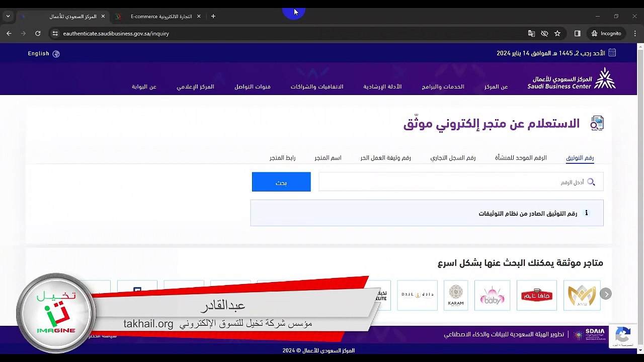The width and height of the screenshot is (644, 362).
Task: Switch language to English
Action: point(39,53)
